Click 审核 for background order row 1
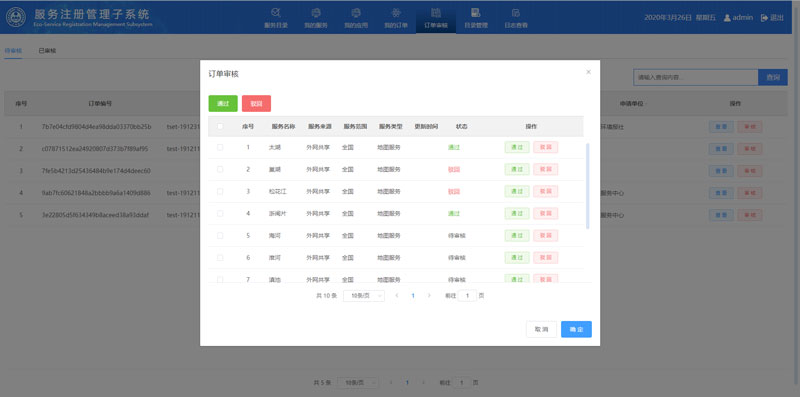 pyautogui.click(x=750, y=127)
